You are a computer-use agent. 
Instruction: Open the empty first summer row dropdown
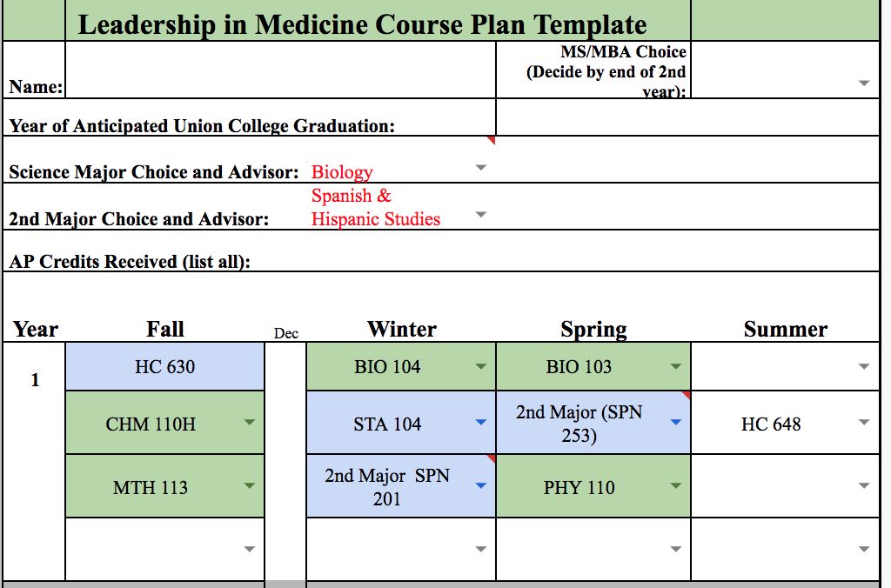click(x=863, y=367)
